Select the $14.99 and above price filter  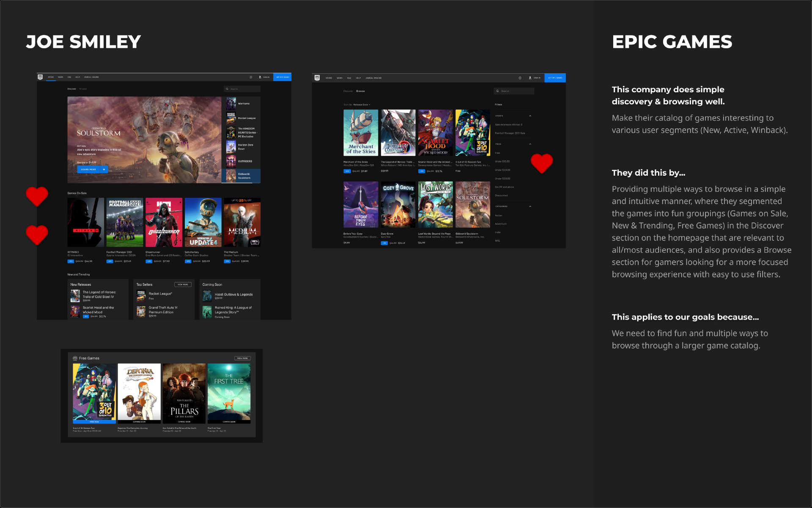tap(505, 187)
